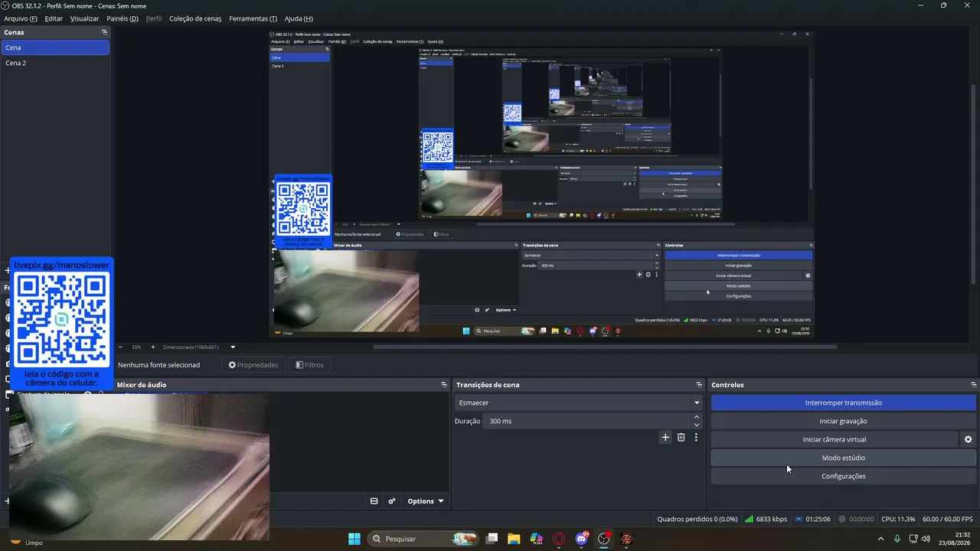The height and width of the screenshot is (551, 980).
Task: Click Interromper transmissão
Action: pos(844,403)
